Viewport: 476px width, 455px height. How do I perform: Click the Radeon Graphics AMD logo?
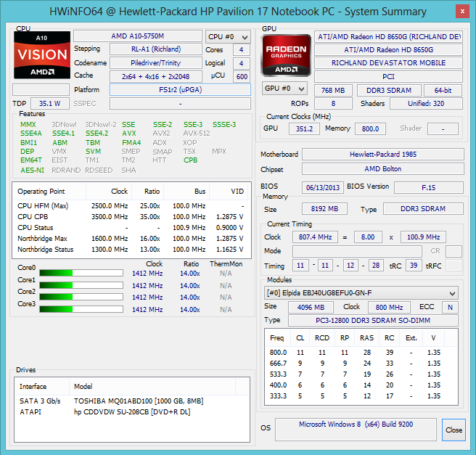(x=286, y=55)
